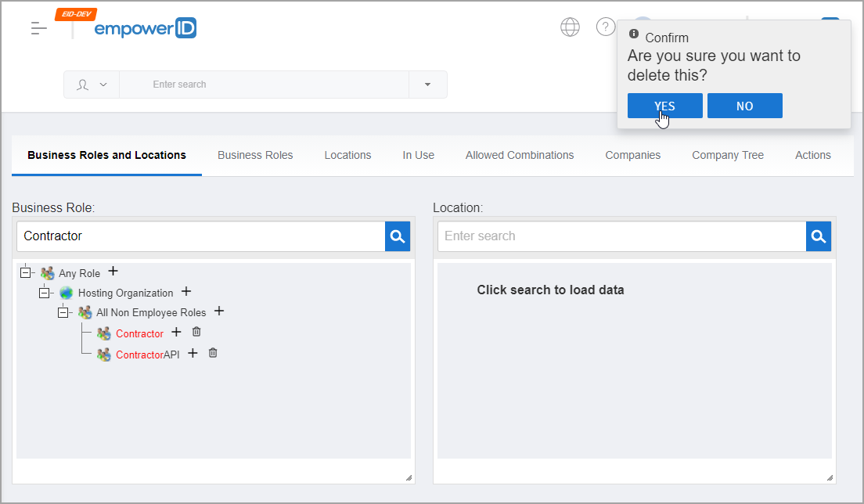Delete the ContractorAPI role via trash icon

click(x=213, y=354)
